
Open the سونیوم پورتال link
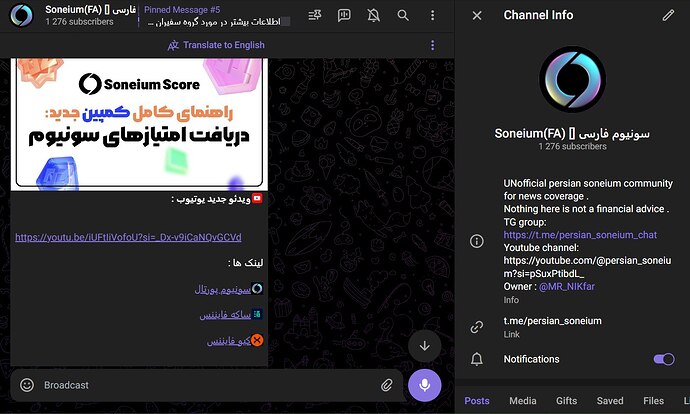(223, 289)
